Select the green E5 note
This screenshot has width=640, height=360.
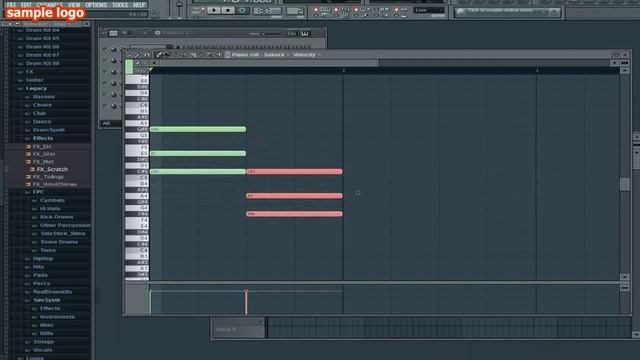tap(198, 153)
